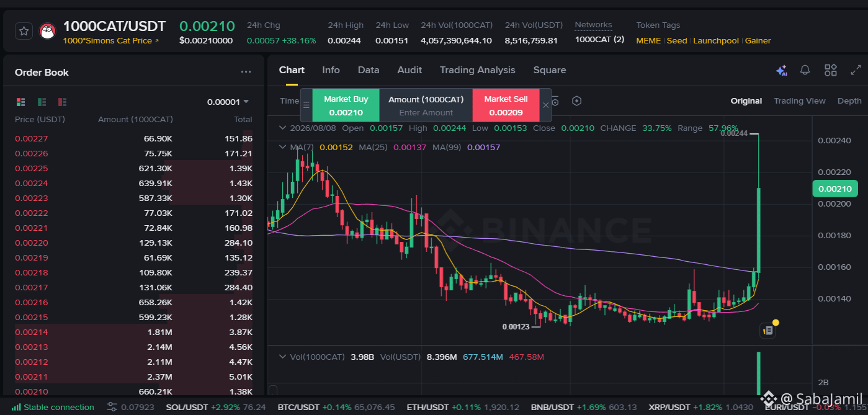This screenshot has width=868, height=415.
Task: Select the Original chart view
Action: [746, 101]
